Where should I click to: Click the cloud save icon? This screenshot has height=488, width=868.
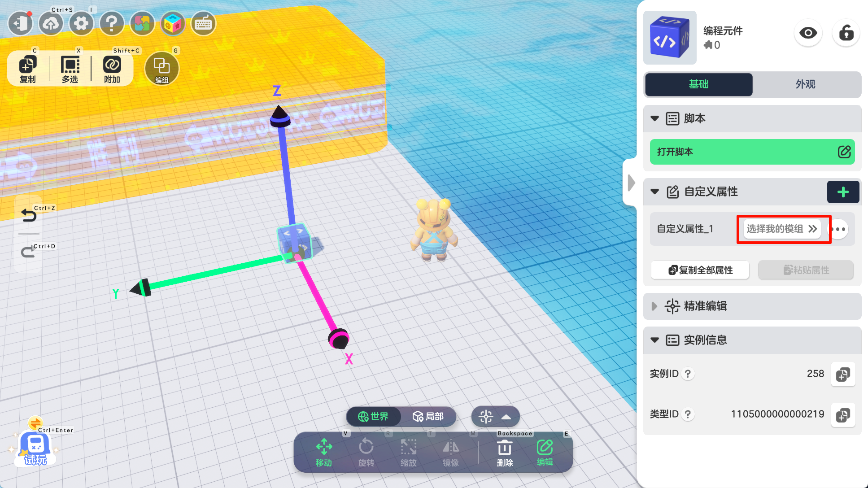51,23
